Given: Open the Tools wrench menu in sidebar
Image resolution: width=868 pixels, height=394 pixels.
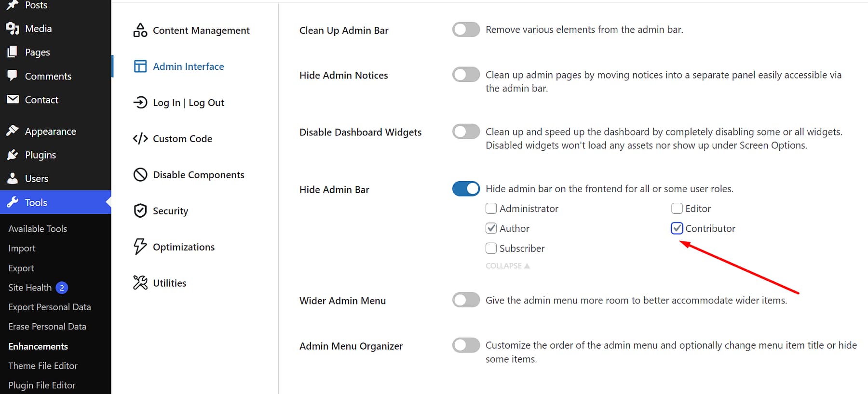Looking at the screenshot, I should tap(13, 202).
